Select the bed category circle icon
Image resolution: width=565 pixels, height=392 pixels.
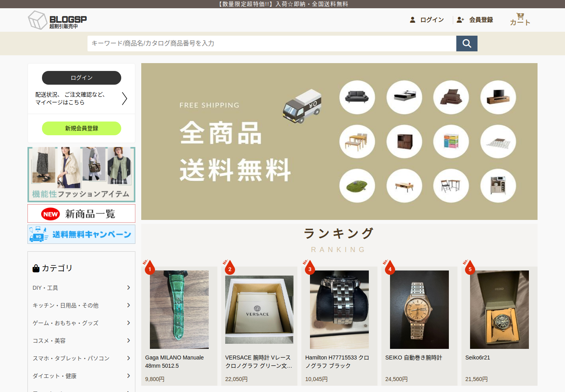click(404, 97)
